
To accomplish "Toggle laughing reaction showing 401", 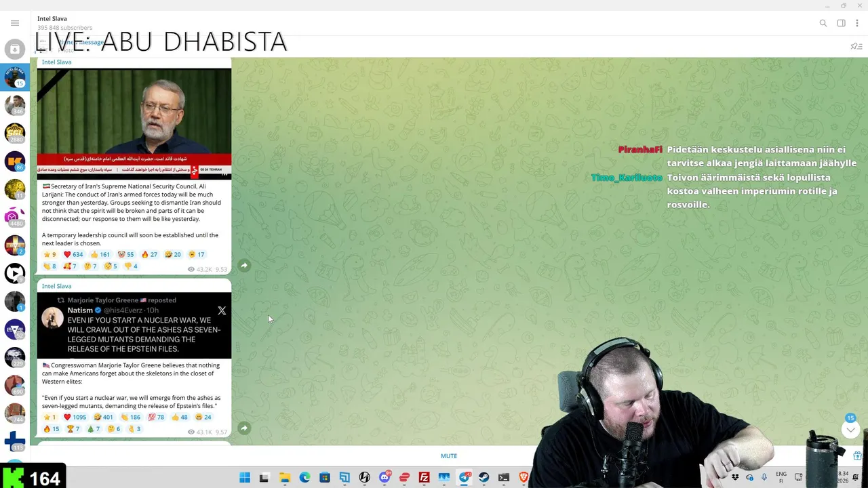I will (x=104, y=418).
